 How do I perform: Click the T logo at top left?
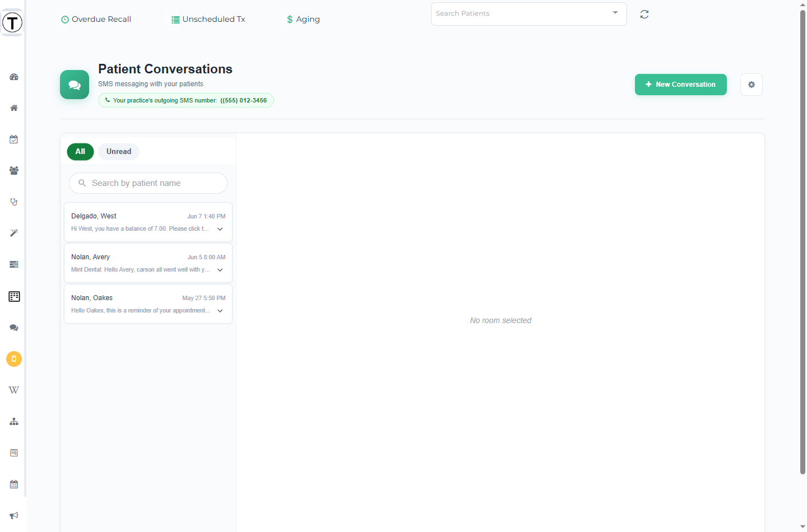click(12, 22)
